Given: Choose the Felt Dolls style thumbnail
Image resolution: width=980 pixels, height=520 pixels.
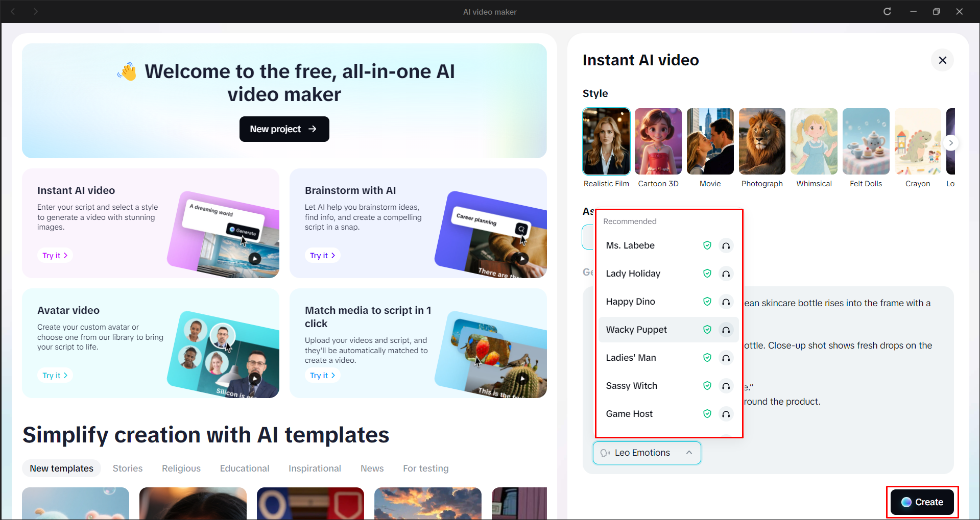Looking at the screenshot, I should click(x=866, y=141).
